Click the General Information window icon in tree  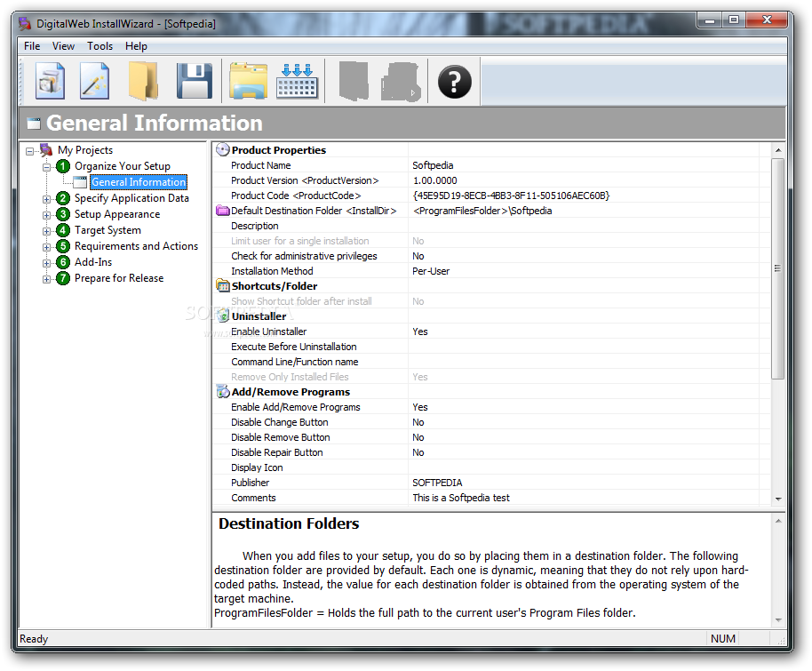click(x=80, y=182)
